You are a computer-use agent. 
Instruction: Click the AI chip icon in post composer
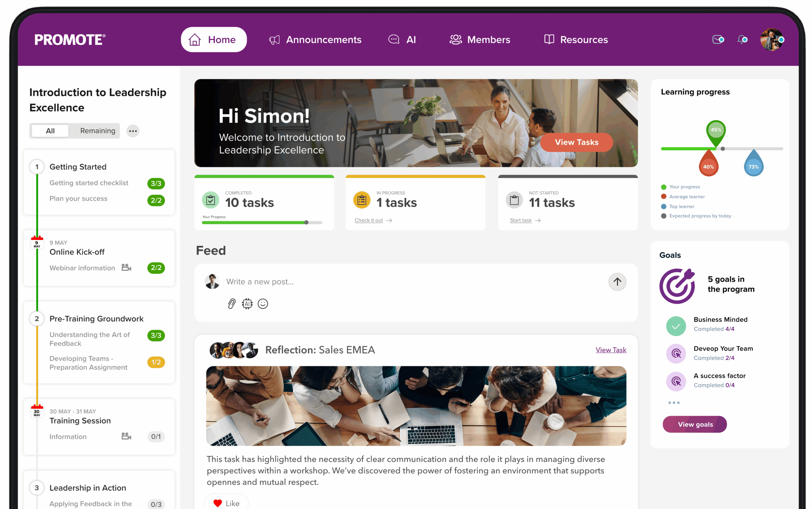[247, 304]
